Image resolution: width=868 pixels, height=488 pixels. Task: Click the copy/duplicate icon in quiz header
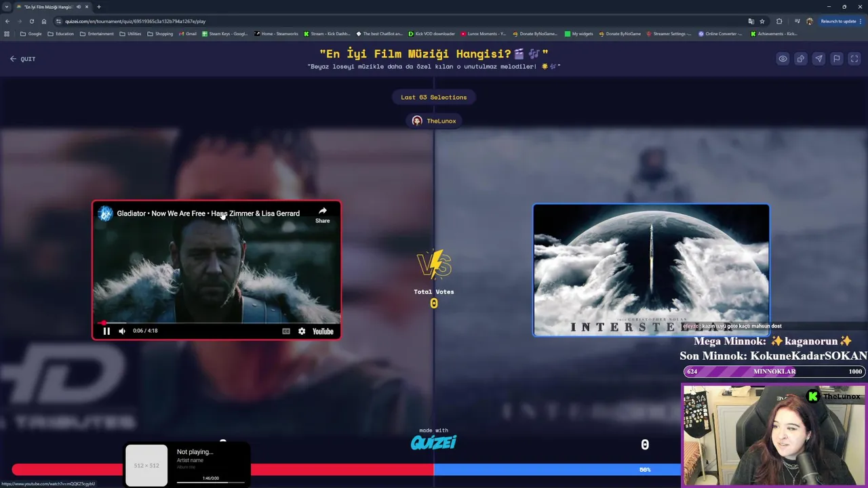tap(801, 59)
